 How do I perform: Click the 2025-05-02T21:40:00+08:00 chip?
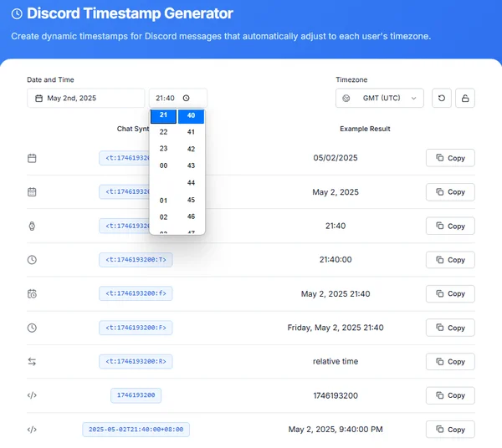[x=136, y=430]
